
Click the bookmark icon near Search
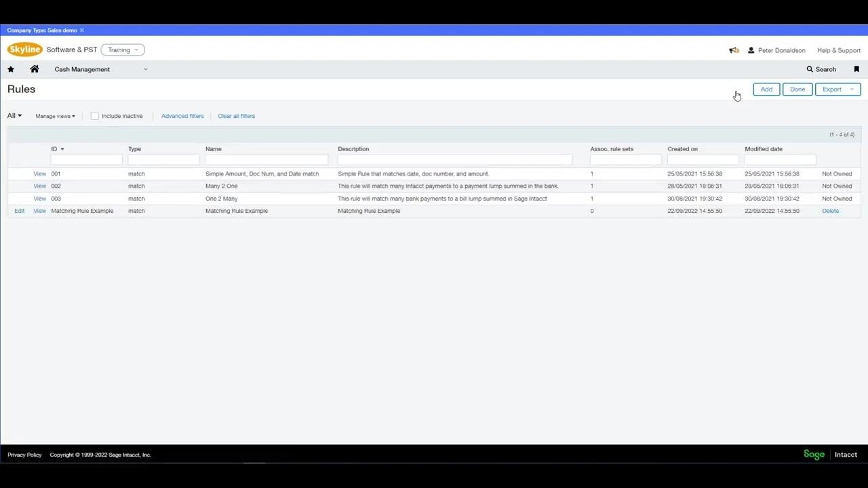[856, 69]
